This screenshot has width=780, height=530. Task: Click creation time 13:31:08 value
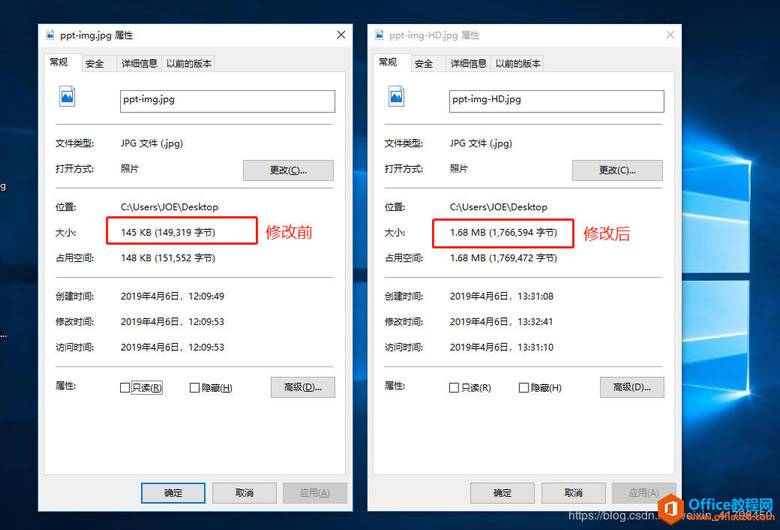501,296
